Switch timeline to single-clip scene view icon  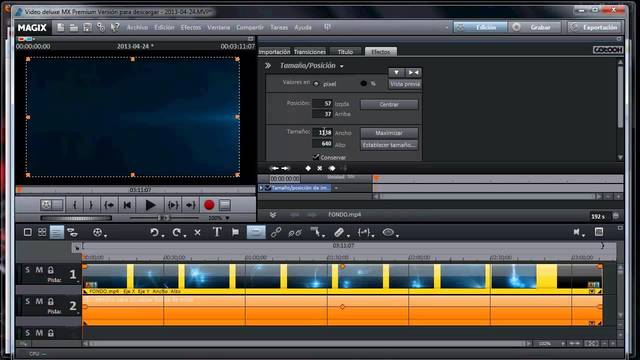tap(28, 232)
